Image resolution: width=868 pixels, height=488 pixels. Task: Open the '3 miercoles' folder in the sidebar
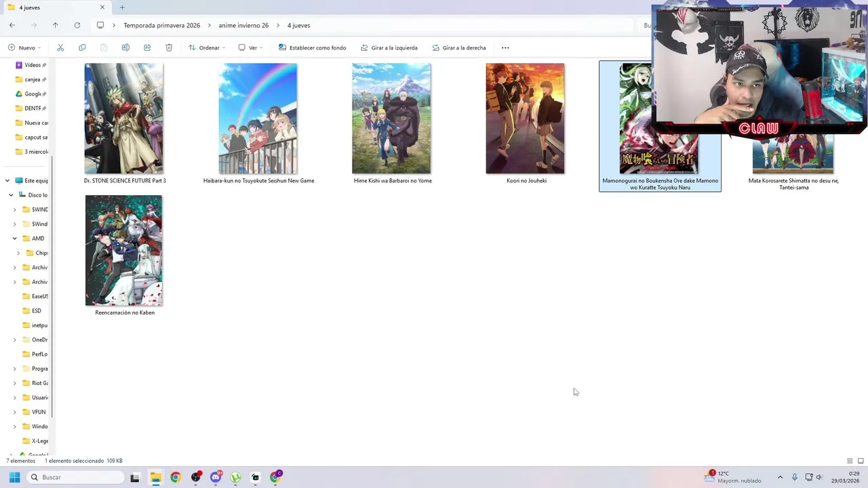[32, 152]
